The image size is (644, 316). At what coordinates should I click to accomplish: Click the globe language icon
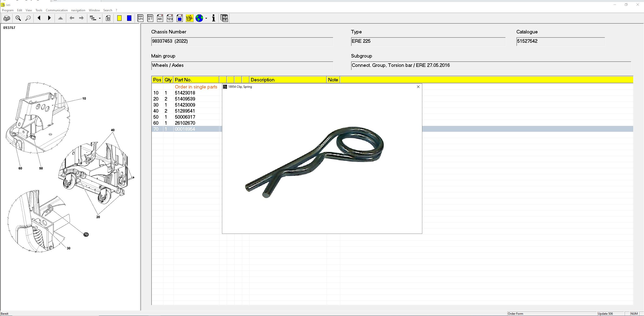[199, 18]
